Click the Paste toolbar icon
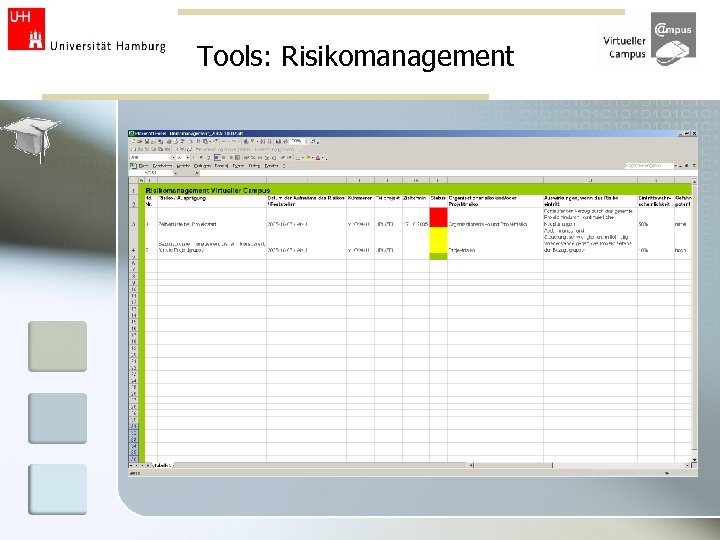The width and height of the screenshot is (720, 540). point(205,141)
